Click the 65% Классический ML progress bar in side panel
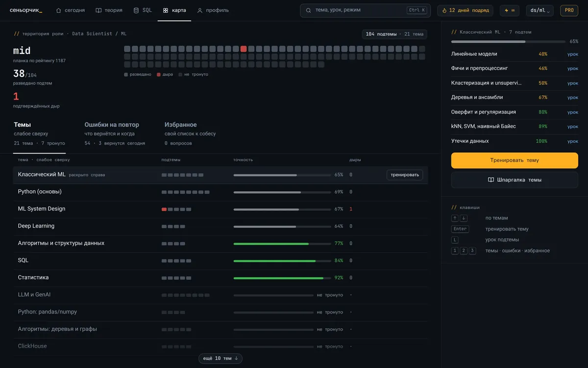 tap(508, 42)
